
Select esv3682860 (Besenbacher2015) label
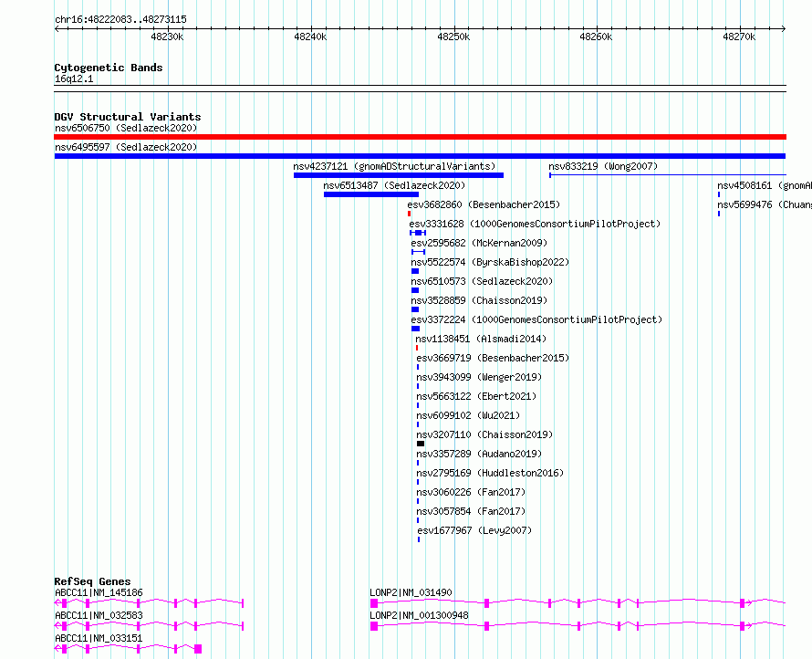click(484, 204)
